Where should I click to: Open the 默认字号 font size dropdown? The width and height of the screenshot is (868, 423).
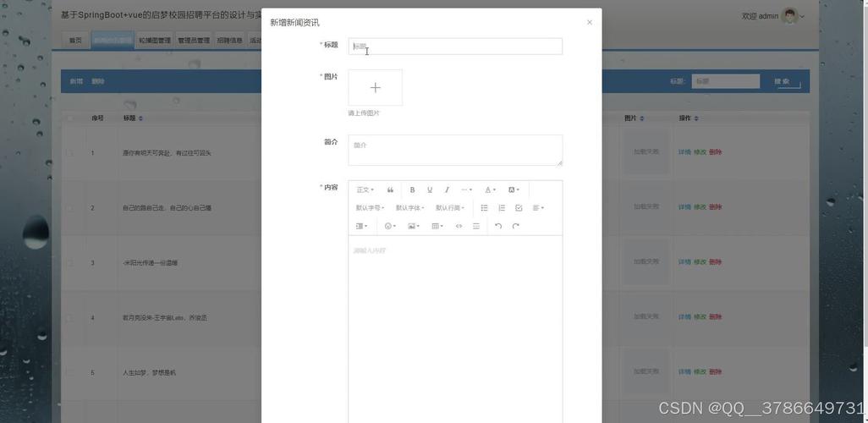point(370,207)
